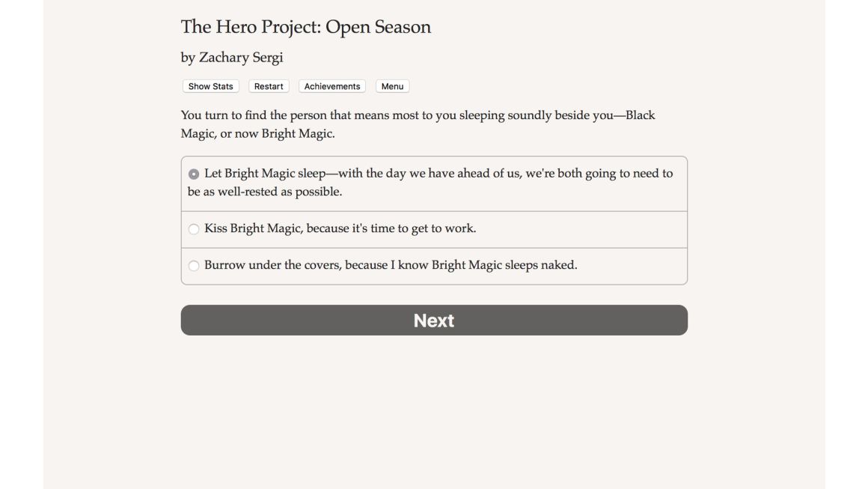The image size is (868, 489).
Task: Open the Show Stats screen
Action: [x=210, y=86]
